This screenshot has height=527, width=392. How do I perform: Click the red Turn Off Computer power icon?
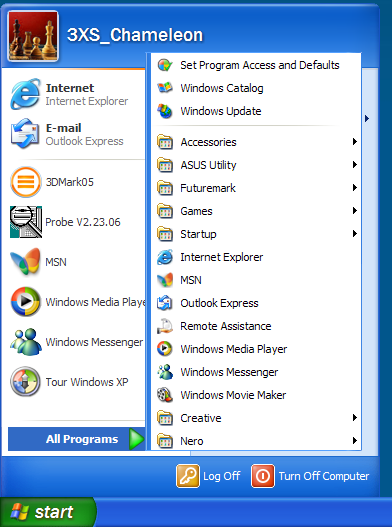(263, 476)
